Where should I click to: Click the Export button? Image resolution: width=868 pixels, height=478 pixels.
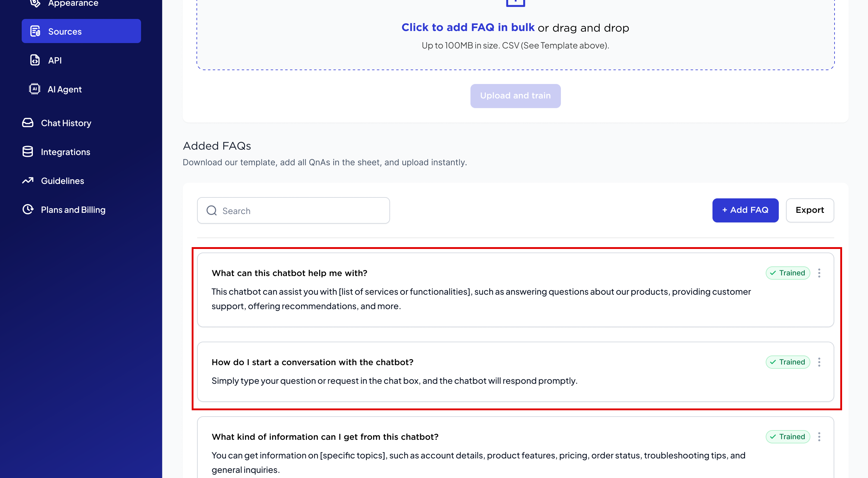(x=810, y=210)
